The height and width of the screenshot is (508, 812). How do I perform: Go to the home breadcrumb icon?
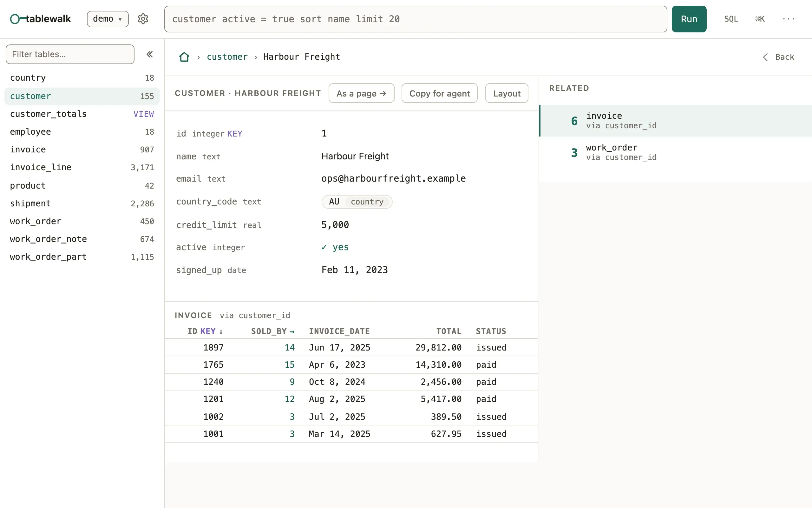pyautogui.click(x=184, y=57)
